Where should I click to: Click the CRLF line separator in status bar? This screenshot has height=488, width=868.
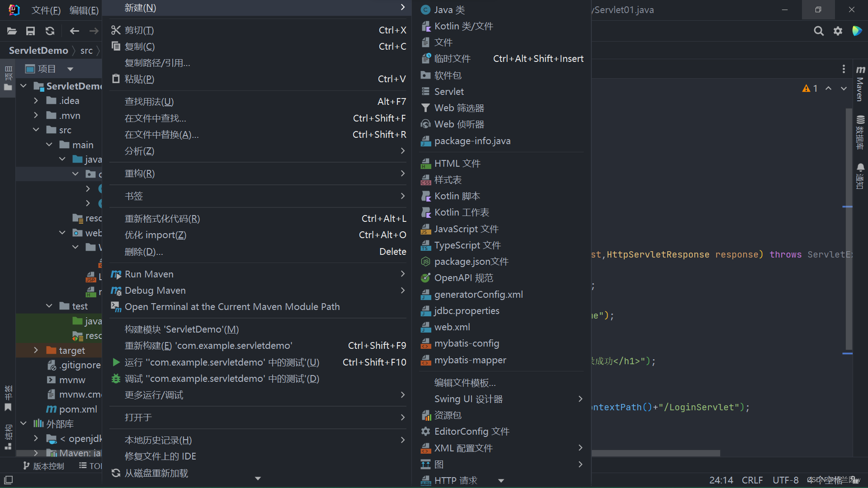(x=752, y=480)
